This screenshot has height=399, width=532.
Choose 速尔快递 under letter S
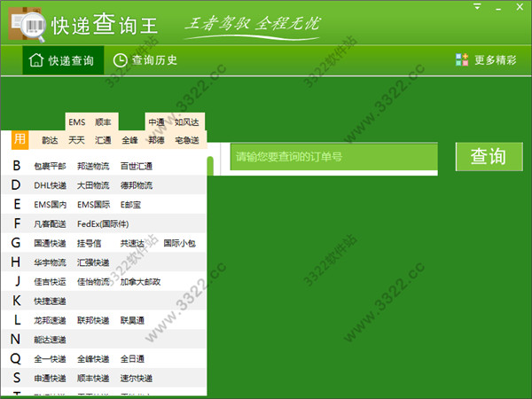pos(137,379)
